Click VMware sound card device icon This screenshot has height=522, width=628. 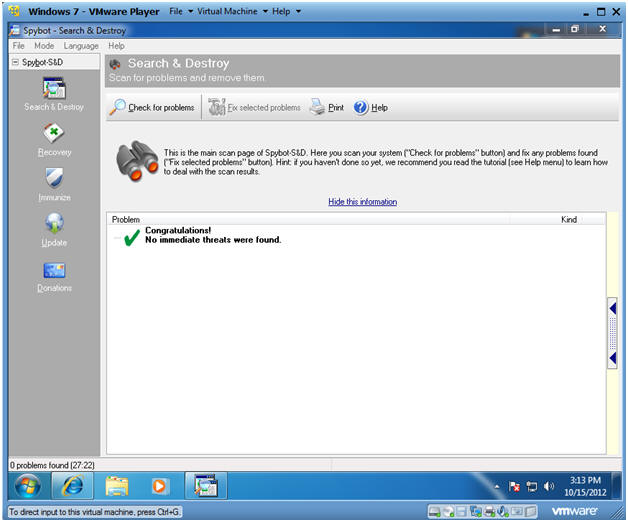click(503, 511)
